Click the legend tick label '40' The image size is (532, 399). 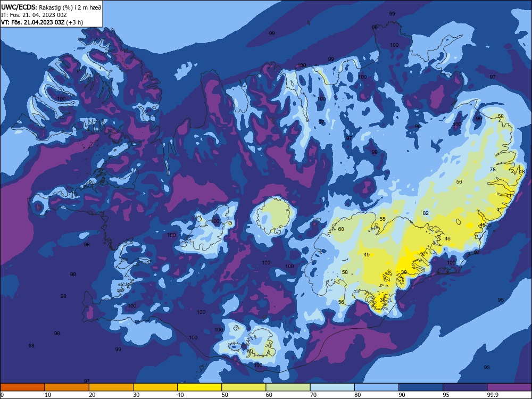point(181,395)
